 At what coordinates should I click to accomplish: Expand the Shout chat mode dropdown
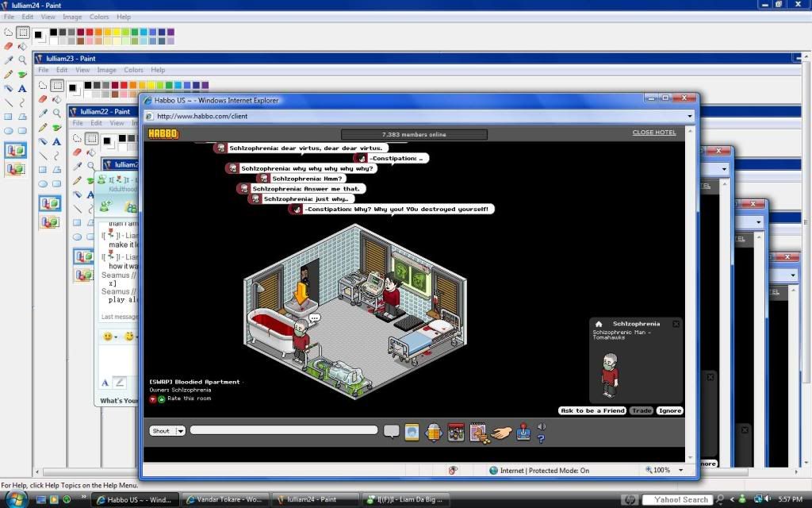(x=180, y=431)
